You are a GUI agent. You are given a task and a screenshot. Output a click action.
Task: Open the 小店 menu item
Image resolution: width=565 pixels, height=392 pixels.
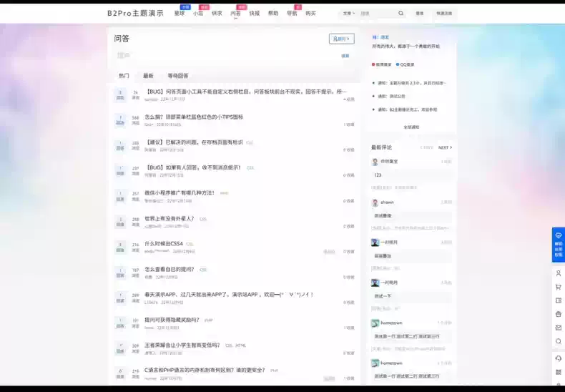click(x=198, y=14)
